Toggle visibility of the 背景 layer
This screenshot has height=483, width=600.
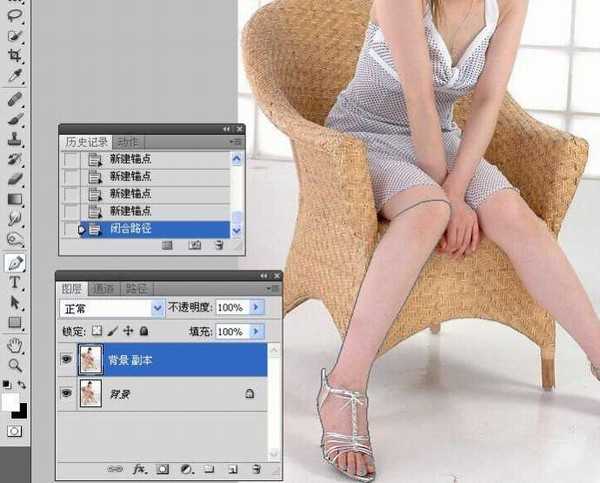click(x=66, y=395)
